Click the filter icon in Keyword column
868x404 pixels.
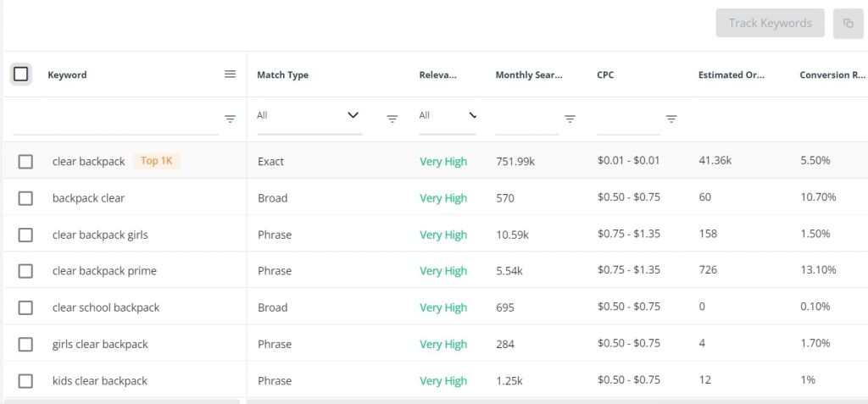point(231,119)
